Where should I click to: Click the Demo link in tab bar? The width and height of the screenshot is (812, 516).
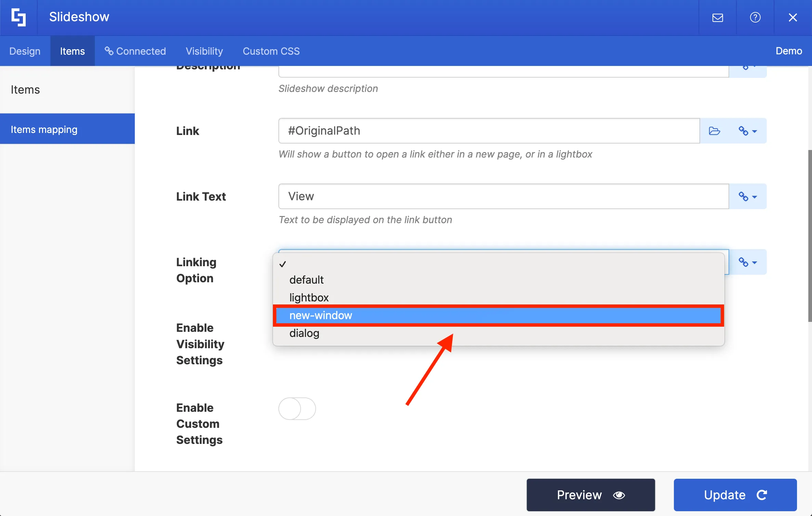(788, 51)
